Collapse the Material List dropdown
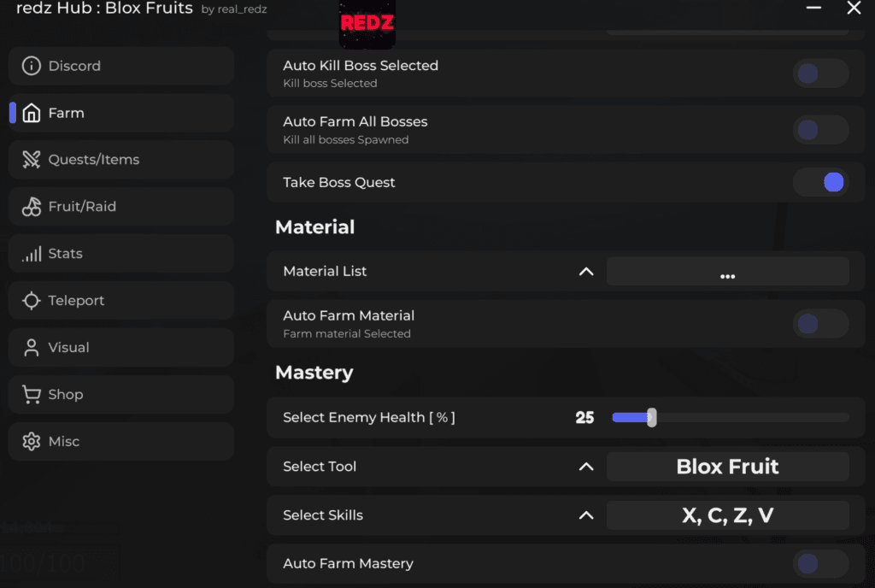875x588 pixels. click(586, 271)
